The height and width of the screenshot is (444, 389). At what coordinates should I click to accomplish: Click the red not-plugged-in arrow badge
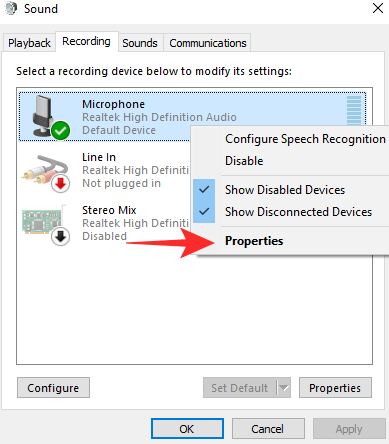coord(60,183)
